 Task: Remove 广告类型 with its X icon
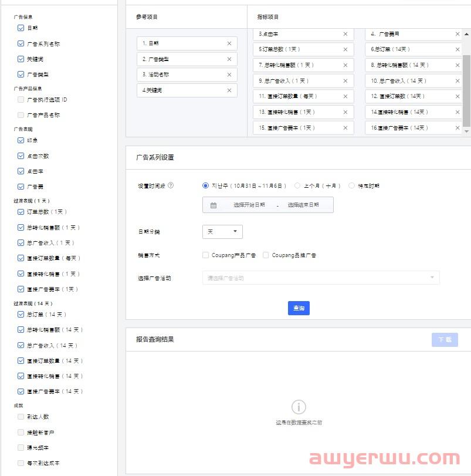(x=229, y=59)
